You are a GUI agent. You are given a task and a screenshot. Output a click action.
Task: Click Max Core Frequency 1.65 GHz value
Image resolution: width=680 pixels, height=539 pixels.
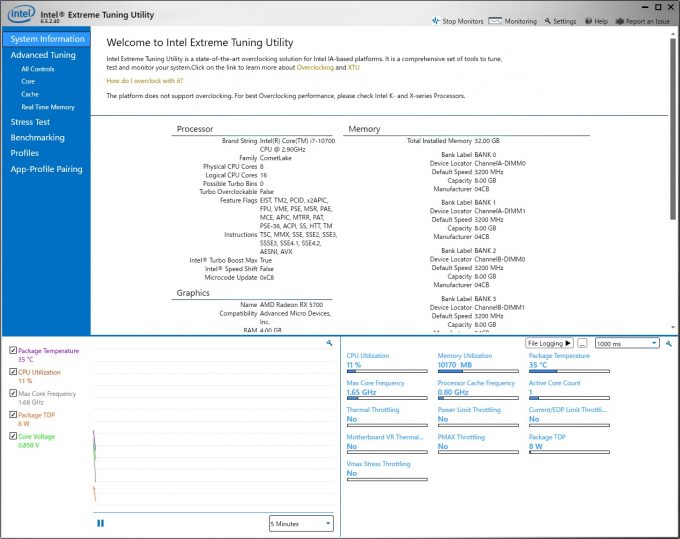point(361,392)
